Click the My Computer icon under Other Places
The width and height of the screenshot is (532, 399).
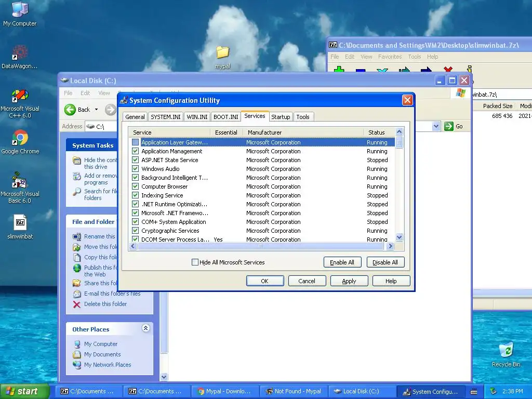coord(77,344)
